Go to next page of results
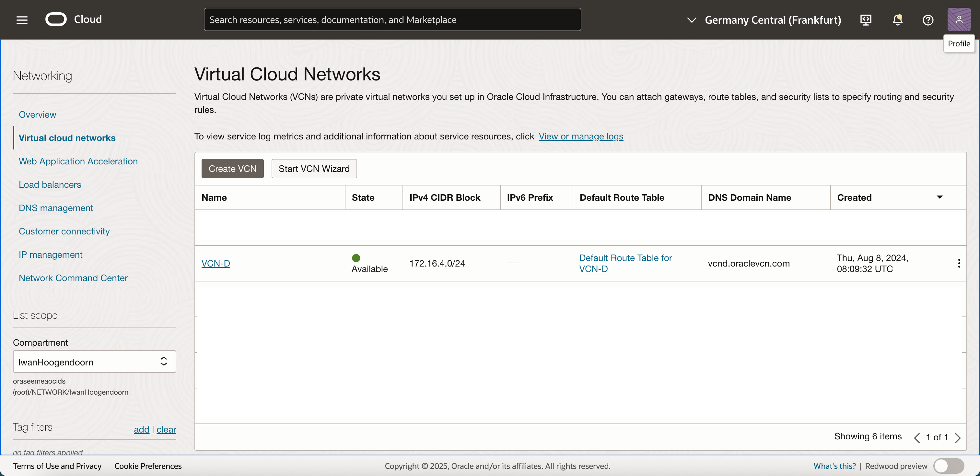This screenshot has width=980, height=476. (x=958, y=437)
